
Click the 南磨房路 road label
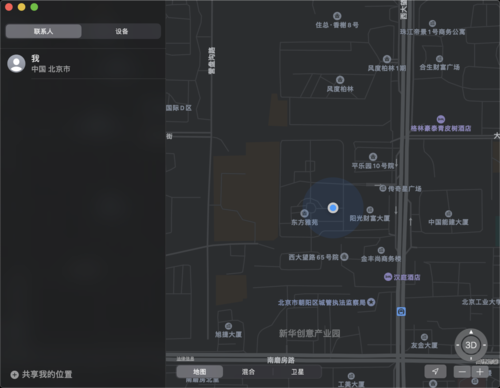281,360
